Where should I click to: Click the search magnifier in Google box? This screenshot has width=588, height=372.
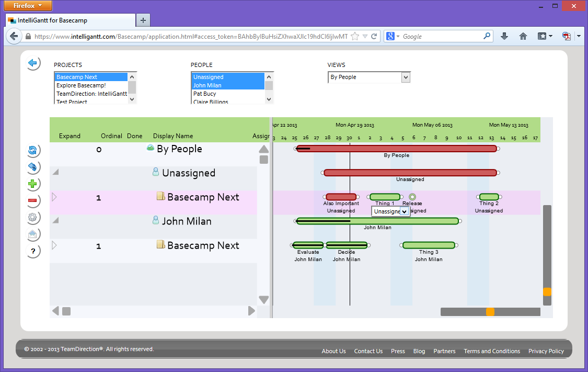pyautogui.click(x=487, y=36)
